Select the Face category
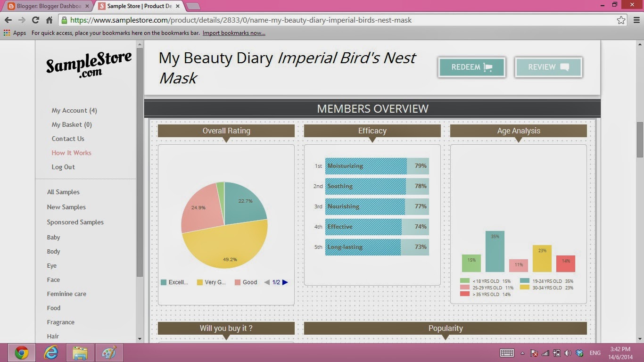The height and width of the screenshot is (362, 644). pos(53,280)
